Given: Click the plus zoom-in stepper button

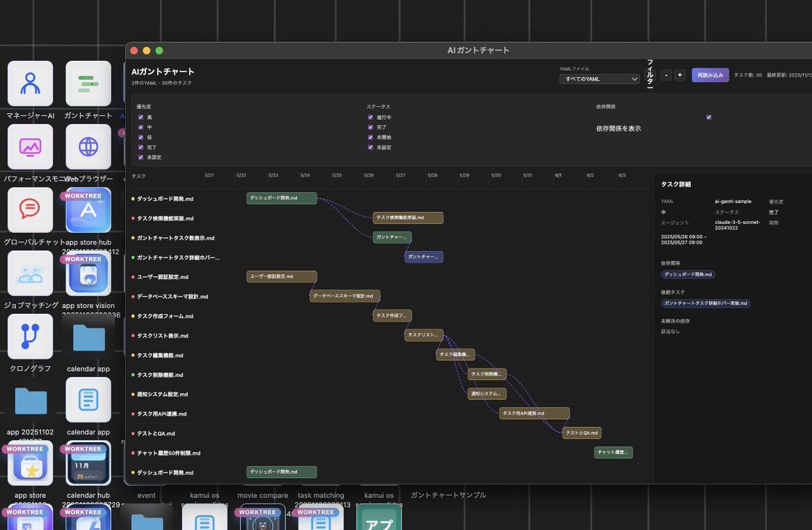Looking at the screenshot, I should coord(679,75).
